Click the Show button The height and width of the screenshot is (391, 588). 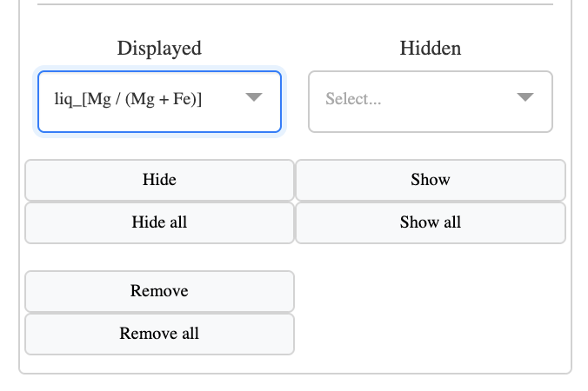(431, 180)
